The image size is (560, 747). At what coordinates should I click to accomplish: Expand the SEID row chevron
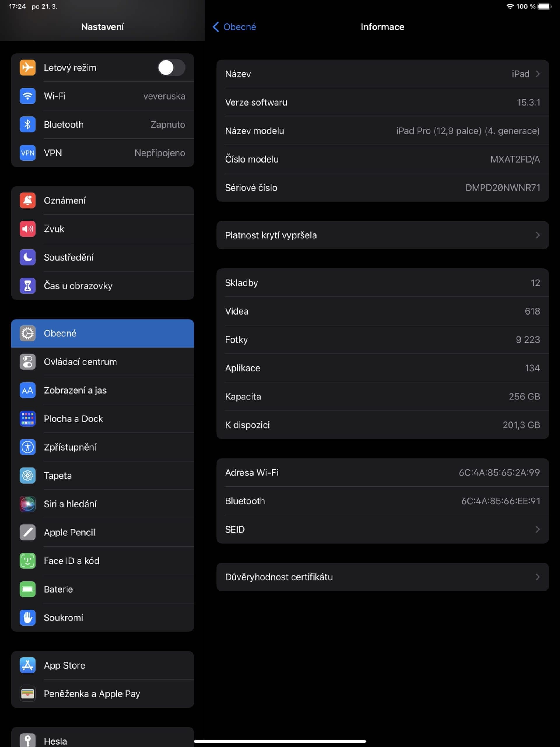(537, 529)
